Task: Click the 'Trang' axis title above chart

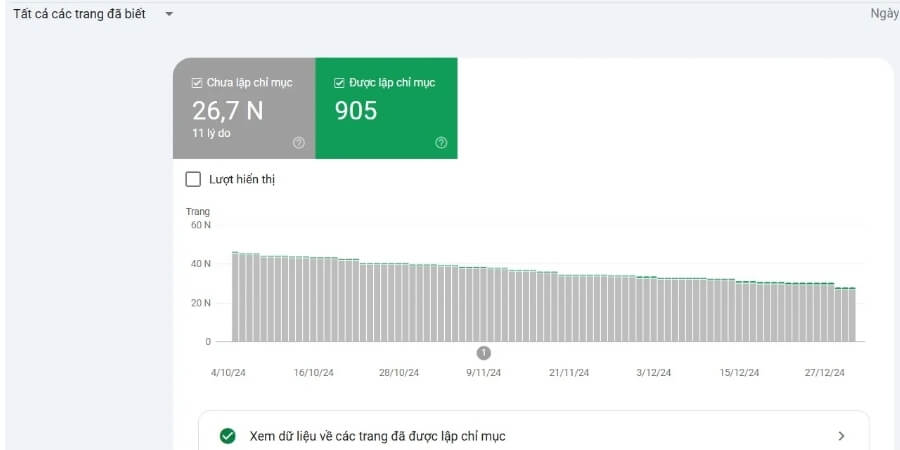Action: (x=198, y=212)
